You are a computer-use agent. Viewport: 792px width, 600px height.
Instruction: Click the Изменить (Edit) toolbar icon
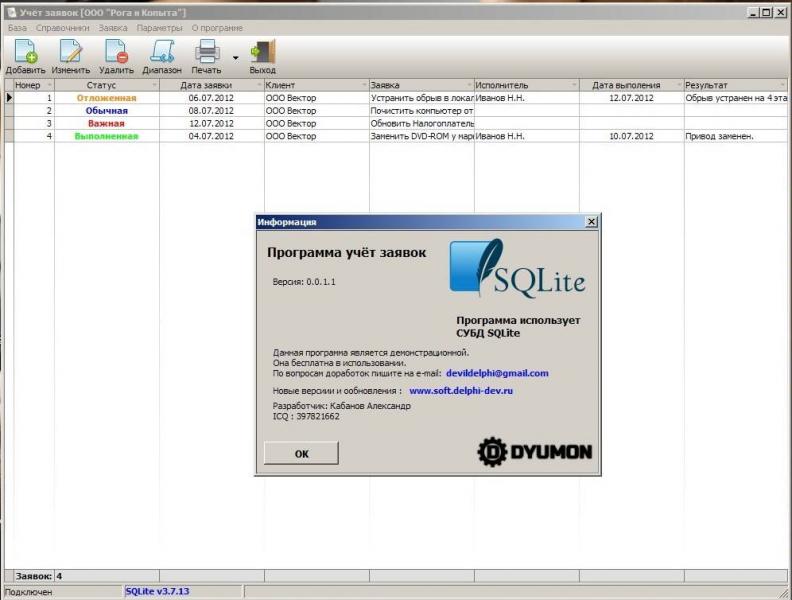[x=71, y=51]
